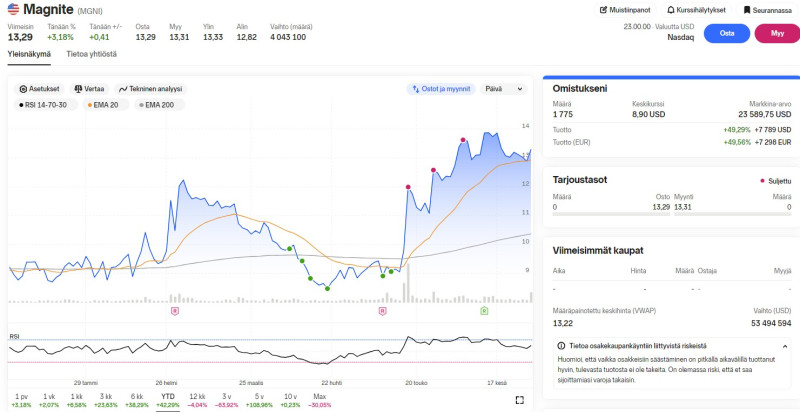
Task: Collapse the risk information notice chevron
Action: pyautogui.click(x=784, y=346)
